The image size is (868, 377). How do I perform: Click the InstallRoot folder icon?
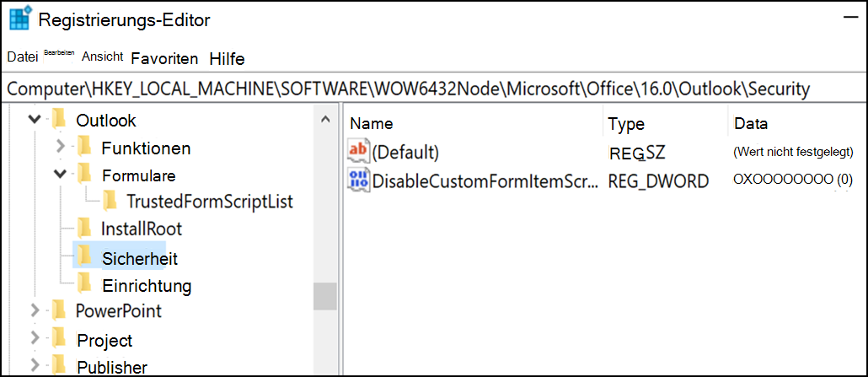(x=84, y=228)
